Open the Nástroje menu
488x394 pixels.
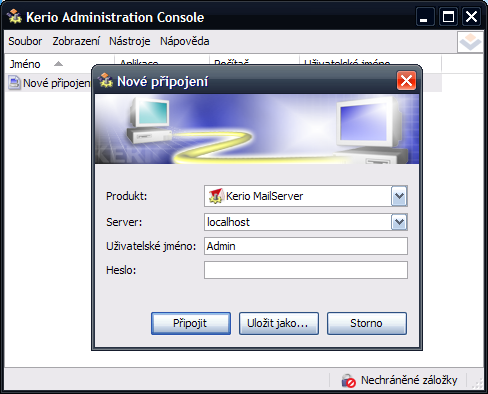click(130, 41)
